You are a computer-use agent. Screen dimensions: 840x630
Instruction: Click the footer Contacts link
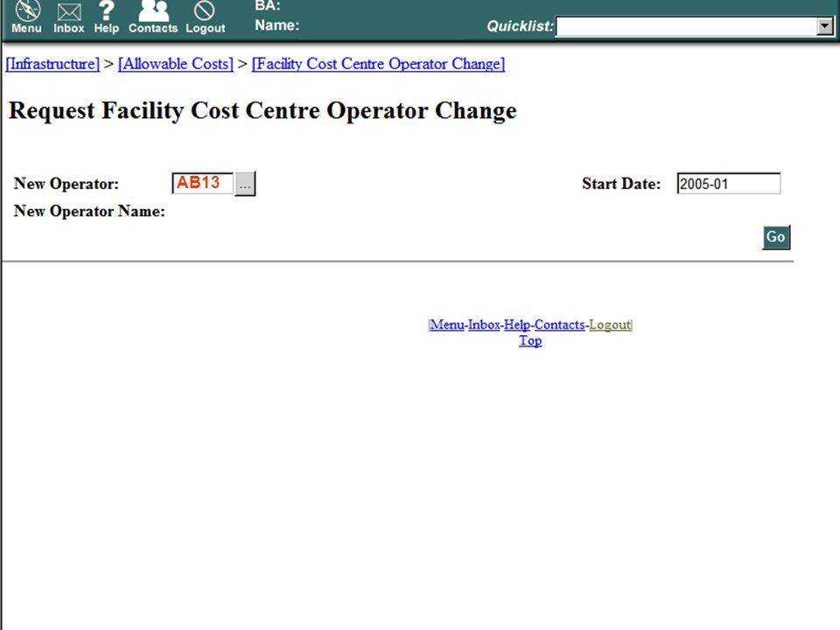point(559,325)
